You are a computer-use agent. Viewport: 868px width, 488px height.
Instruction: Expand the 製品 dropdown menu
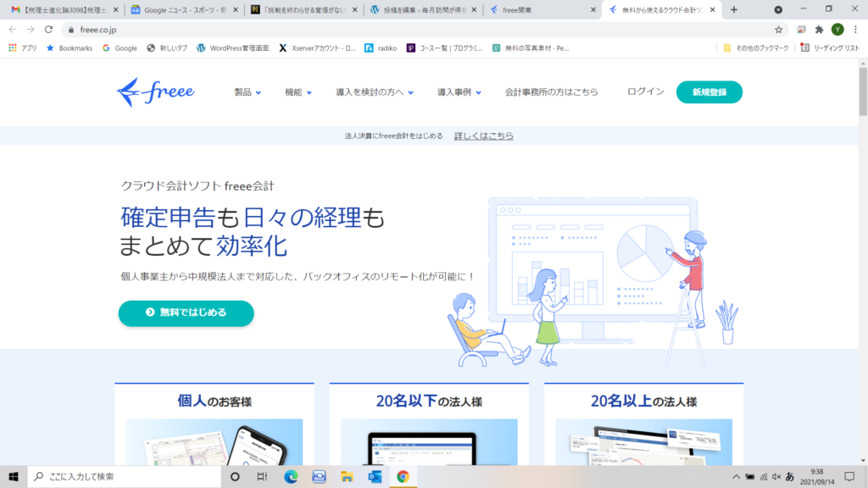[x=248, y=92]
